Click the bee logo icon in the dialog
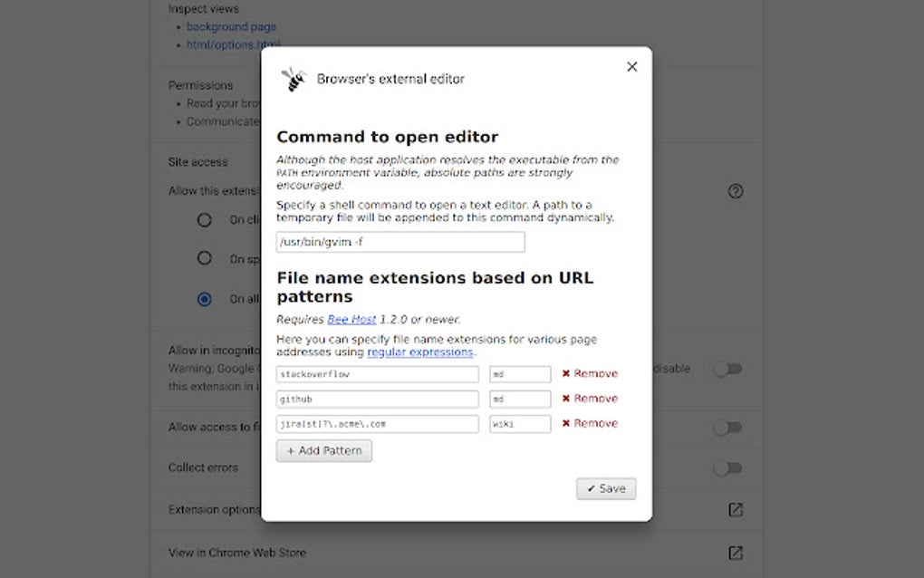 tap(294, 79)
